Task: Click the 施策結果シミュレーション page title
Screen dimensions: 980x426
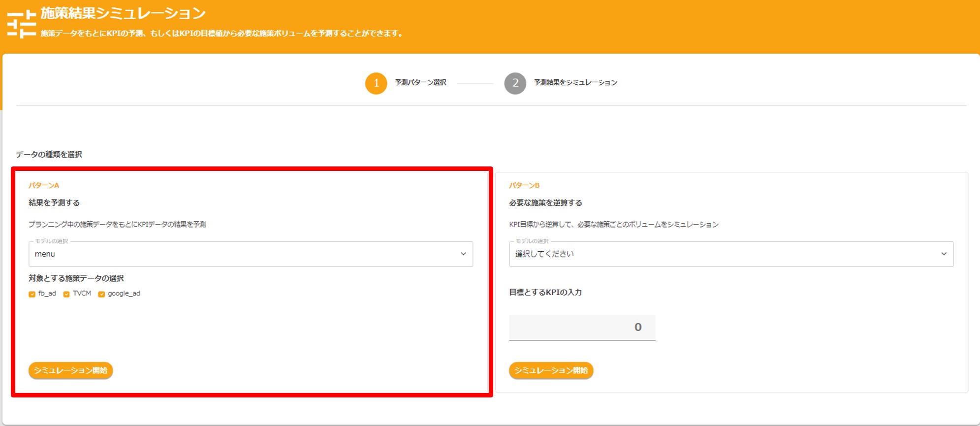Action: (123, 13)
